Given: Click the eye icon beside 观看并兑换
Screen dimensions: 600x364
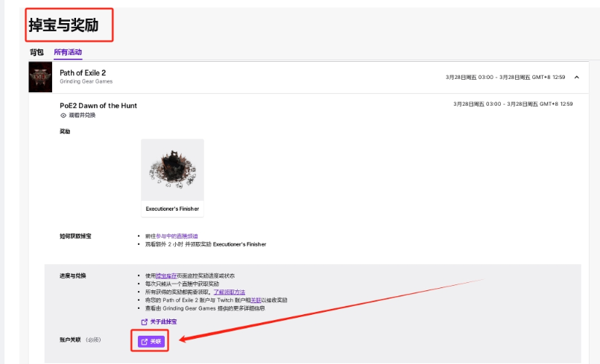Looking at the screenshot, I should click(63, 115).
